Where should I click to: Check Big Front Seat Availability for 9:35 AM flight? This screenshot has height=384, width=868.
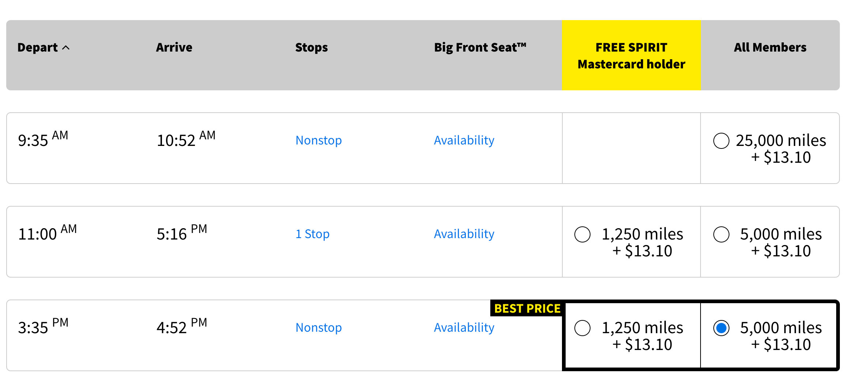tap(464, 140)
